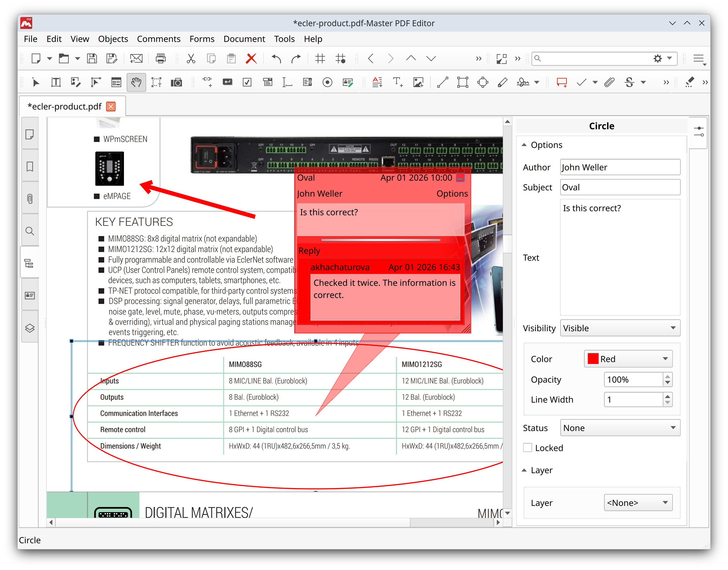Open the hamburger menu button
This screenshot has width=728, height=570.
[x=699, y=59]
